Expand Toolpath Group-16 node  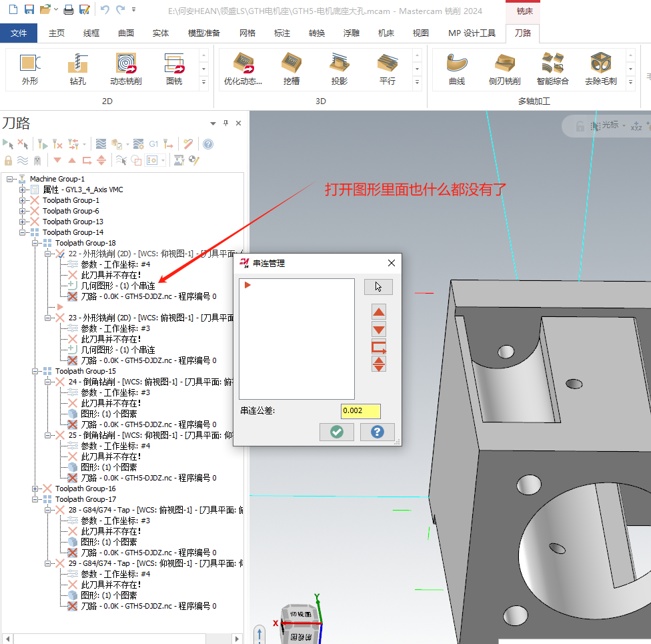(35, 489)
